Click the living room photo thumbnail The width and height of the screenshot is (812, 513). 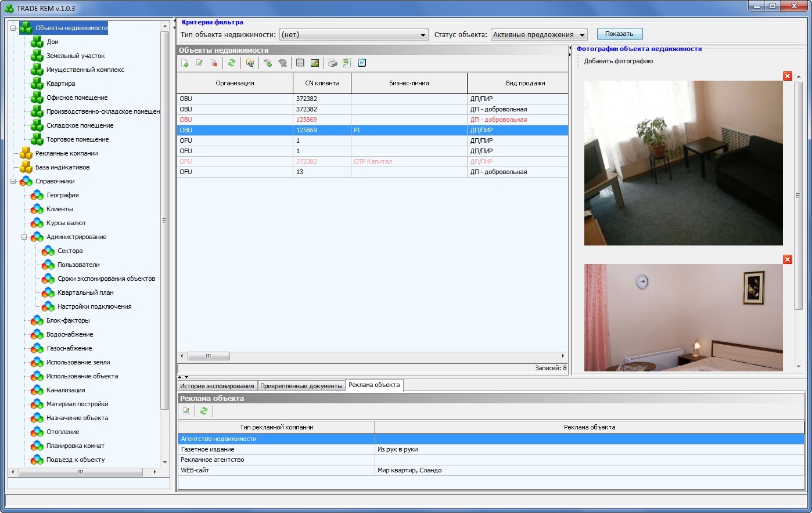point(684,163)
